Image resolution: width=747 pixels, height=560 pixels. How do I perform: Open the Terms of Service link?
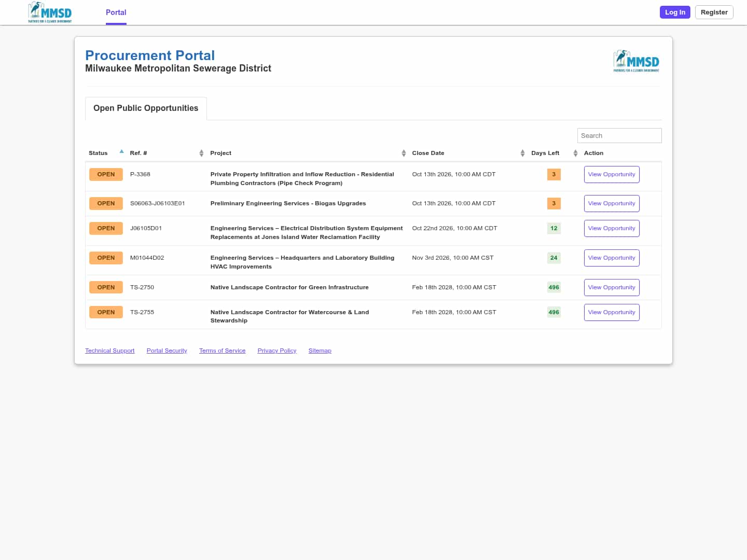tap(223, 351)
